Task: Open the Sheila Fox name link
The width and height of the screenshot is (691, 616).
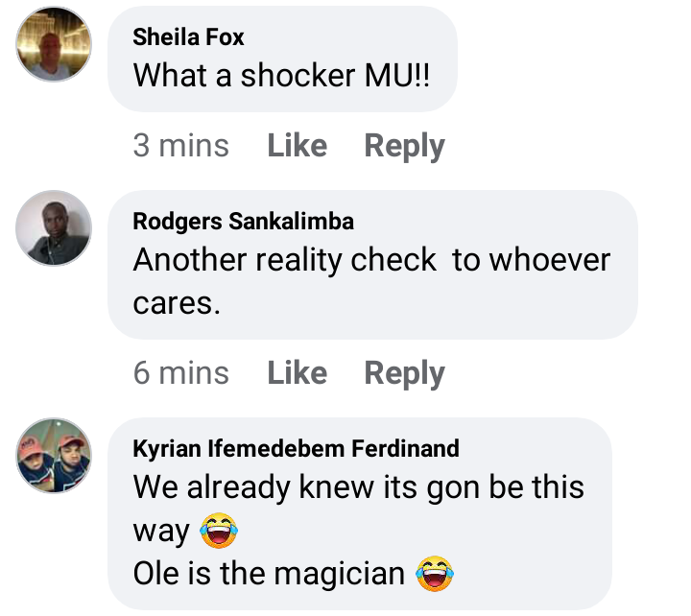Action: (x=188, y=37)
